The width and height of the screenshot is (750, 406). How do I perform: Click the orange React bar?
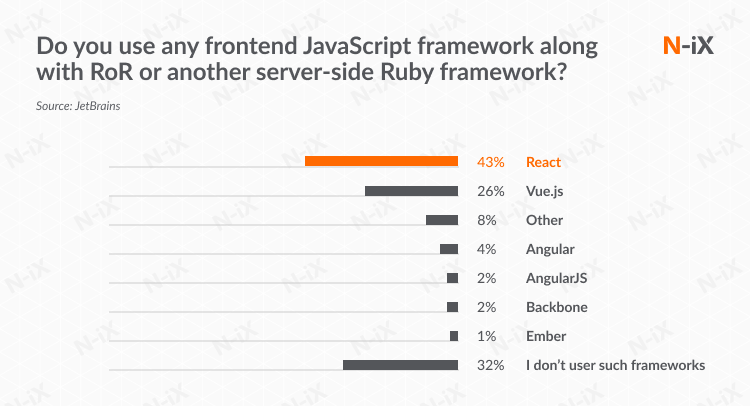381,162
